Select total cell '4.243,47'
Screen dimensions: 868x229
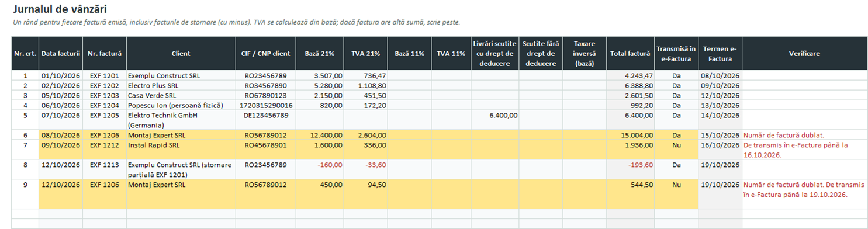pos(630,75)
